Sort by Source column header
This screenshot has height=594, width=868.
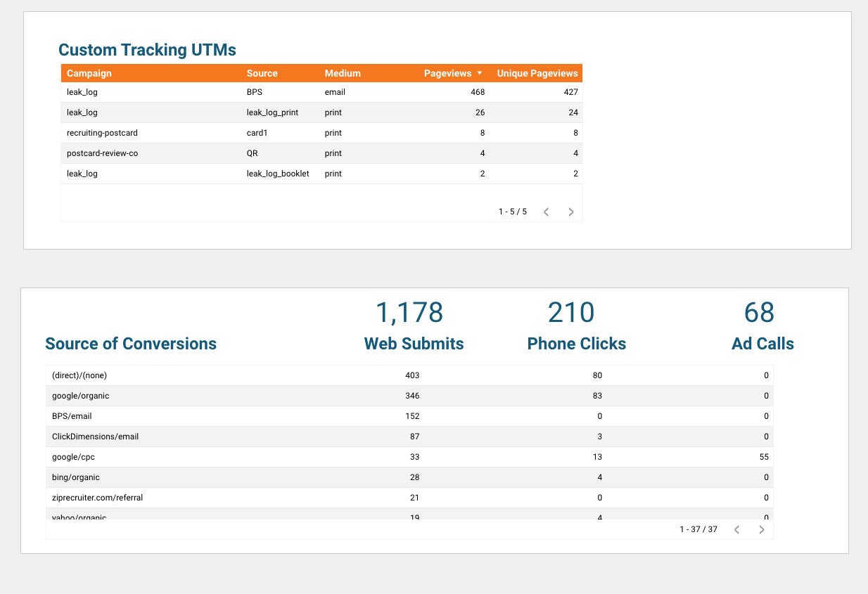pos(262,73)
